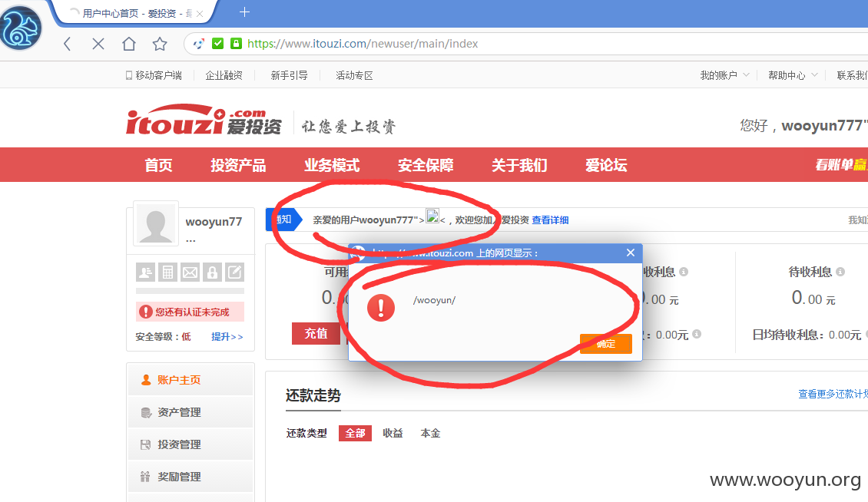This screenshot has height=502, width=868.
Task: Open 投资产品 in the navigation bar
Action: point(238,165)
